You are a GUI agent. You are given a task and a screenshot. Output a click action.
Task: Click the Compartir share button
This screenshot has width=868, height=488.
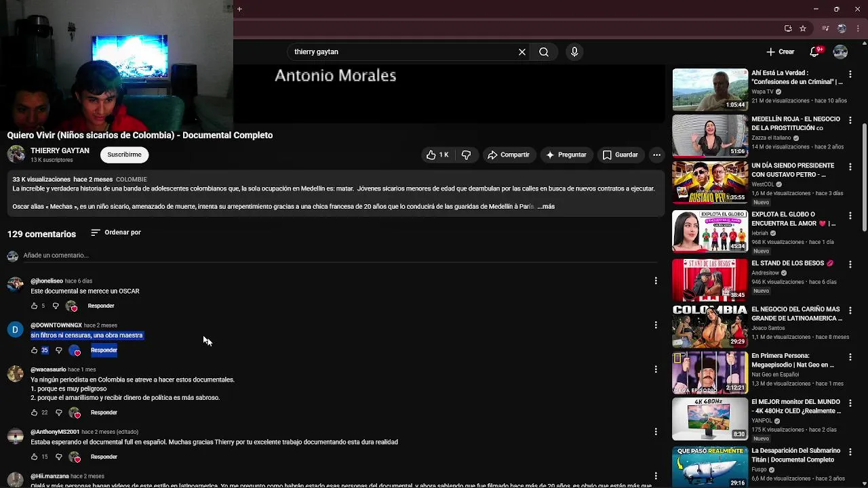(x=508, y=155)
